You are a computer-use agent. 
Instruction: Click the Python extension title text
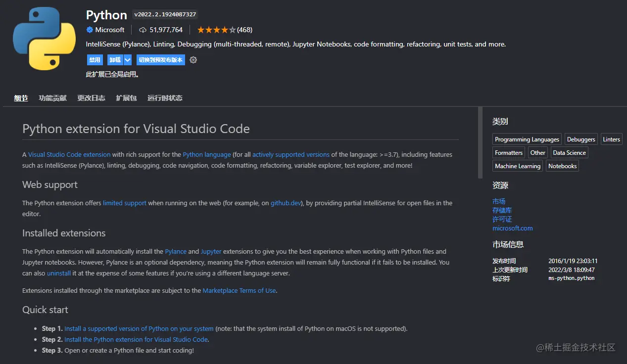(x=106, y=15)
